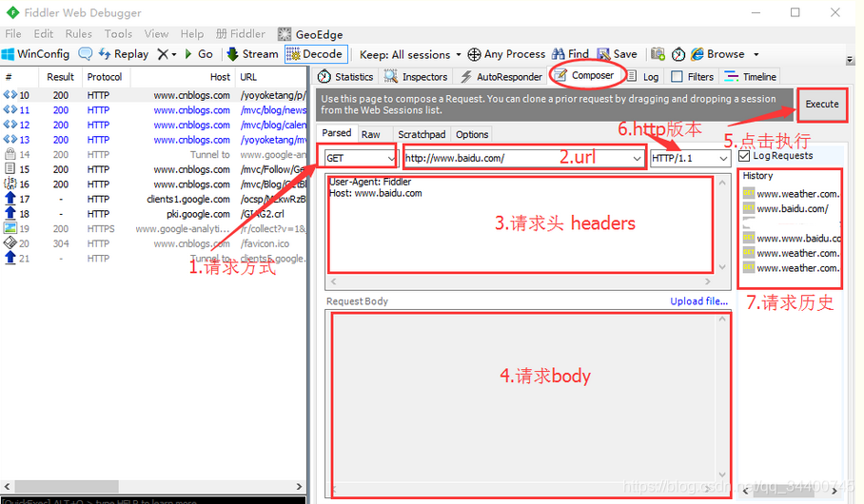Select session 11 /mvc/blog/news row

pos(153,110)
